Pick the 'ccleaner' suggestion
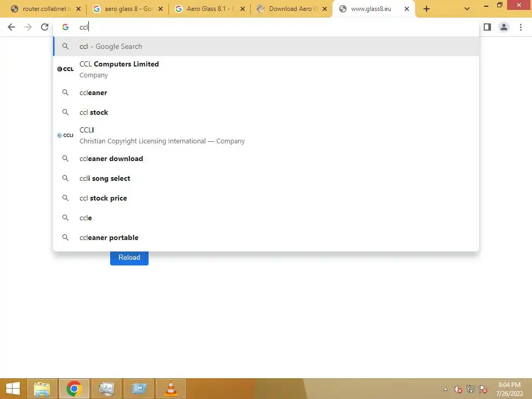Viewport: 532px width, 399px height. [266, 92]
